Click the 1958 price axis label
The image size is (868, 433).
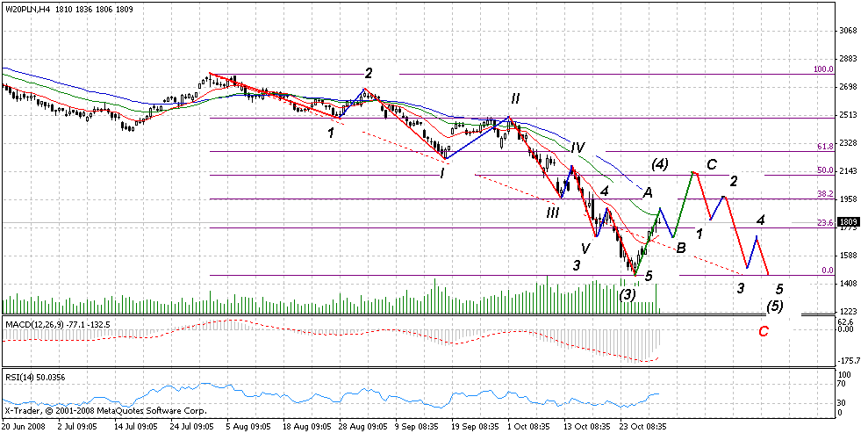[848, 199]
